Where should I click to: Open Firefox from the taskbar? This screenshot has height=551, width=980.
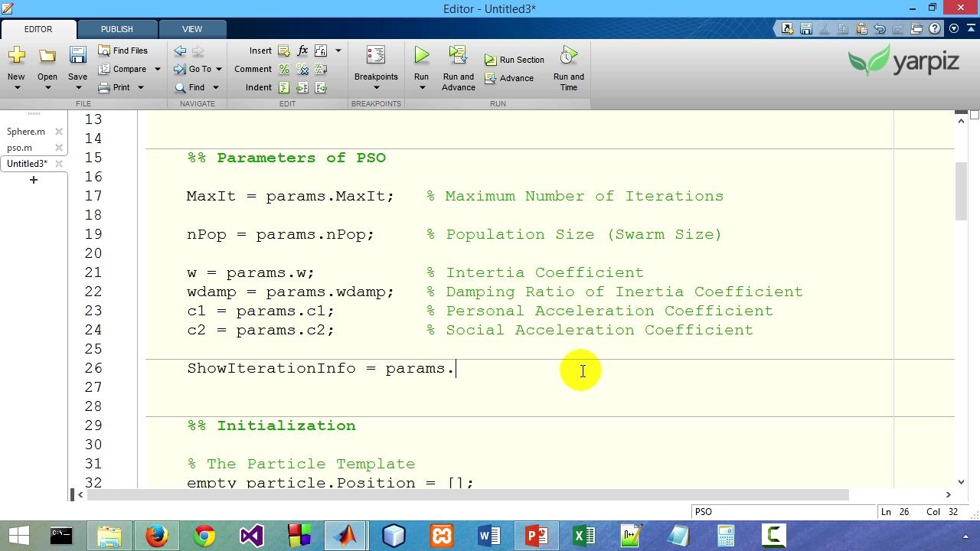[x=157, y=536]
